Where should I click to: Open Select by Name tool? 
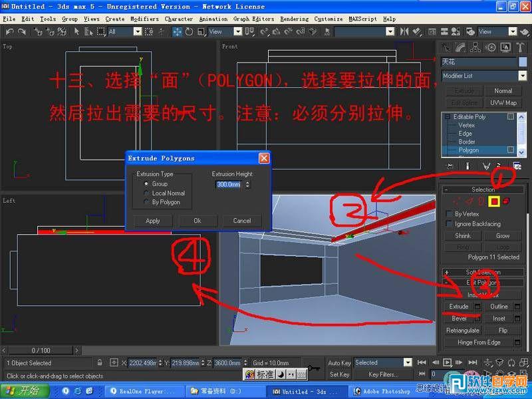point(88,32)
